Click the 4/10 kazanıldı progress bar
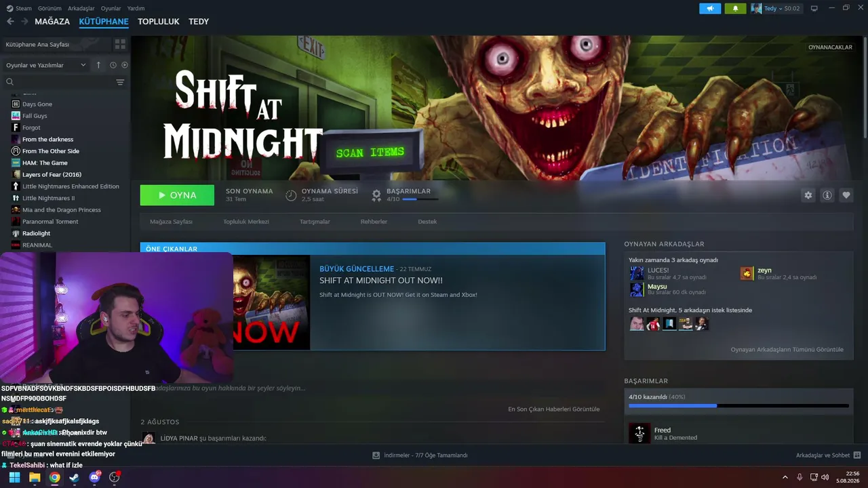This screenshot has height=488, width=868. click(x=738, y=406)
